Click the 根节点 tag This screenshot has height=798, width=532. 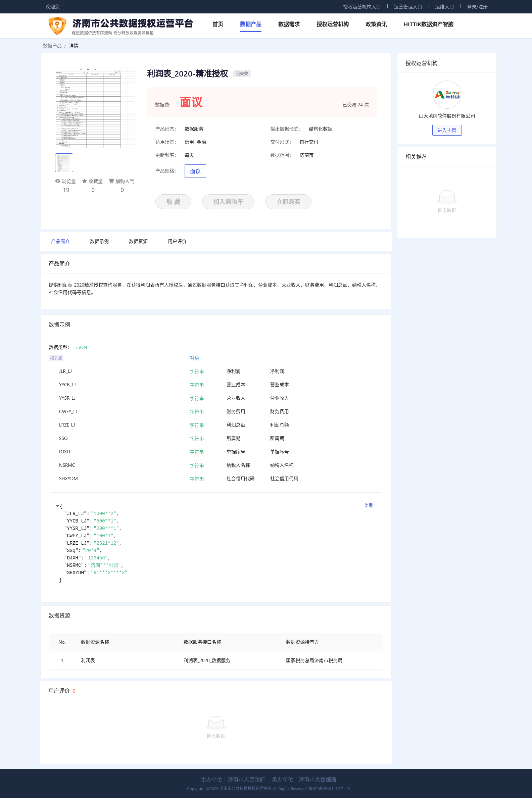coord(56,358)
